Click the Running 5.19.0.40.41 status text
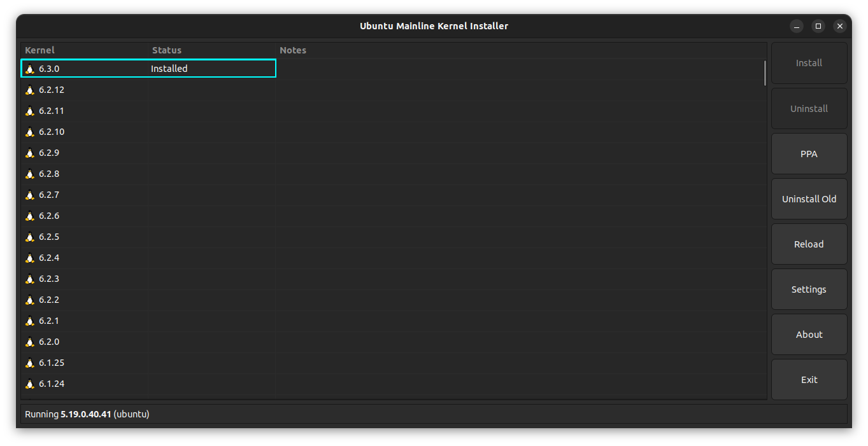Viewport: 868px width, 446px height. coord(87,414)
